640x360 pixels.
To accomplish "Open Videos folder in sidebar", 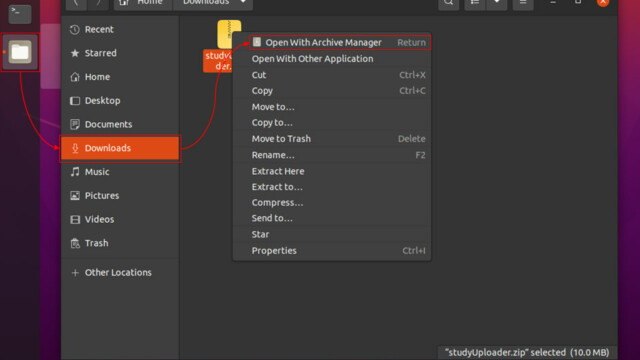I will pyautogui.click(x=120, y=219).
